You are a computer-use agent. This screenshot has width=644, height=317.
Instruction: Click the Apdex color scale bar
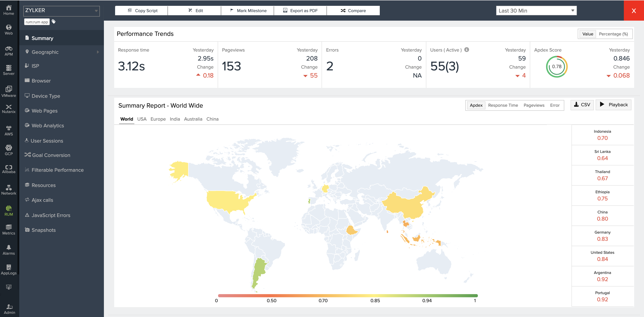(x=348, y=295)
